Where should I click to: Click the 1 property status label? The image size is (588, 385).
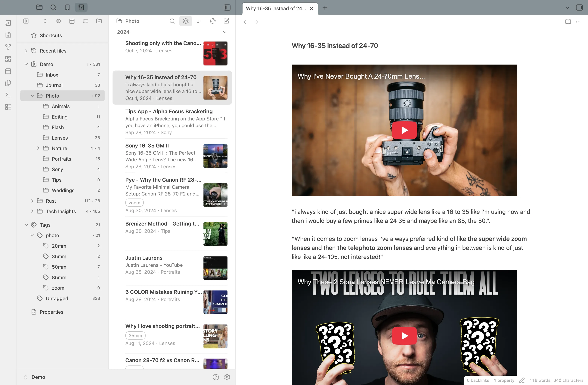click(504, 380)
